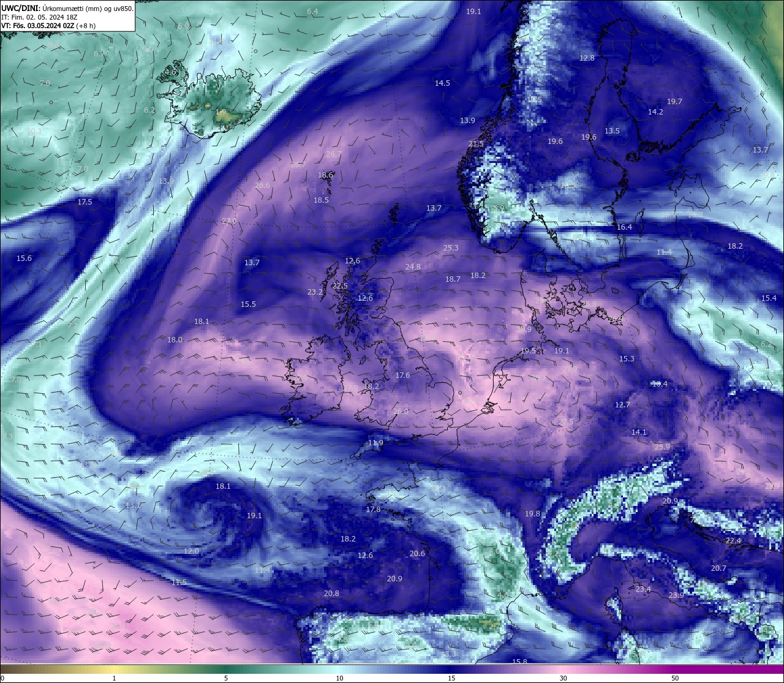This screenshot has width=784, height=683.
Task: Click the 18.7 value in the North Sea
Action: [x=453, y=279]
